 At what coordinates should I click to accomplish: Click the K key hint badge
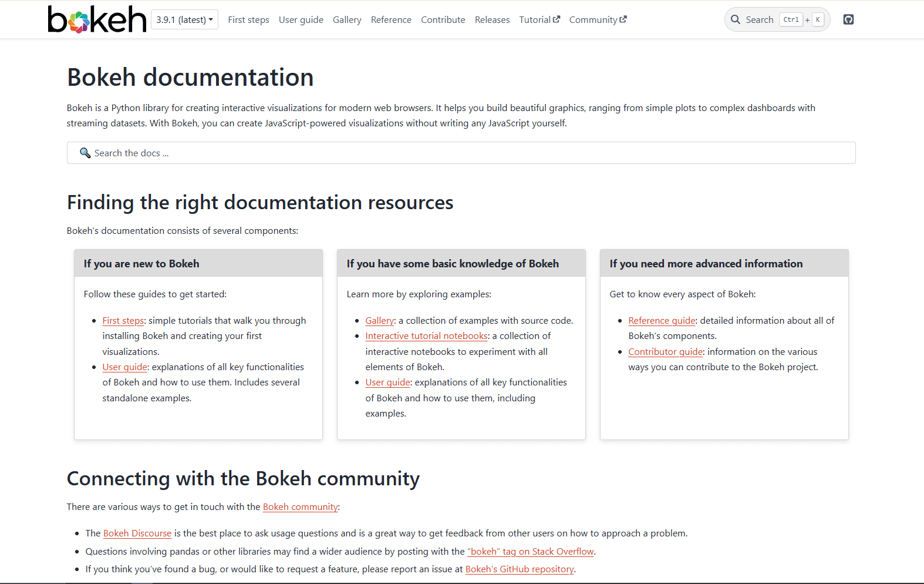pos(818,19)
